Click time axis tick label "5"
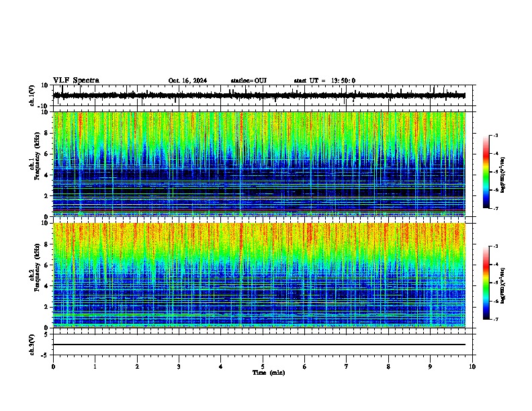The height and width of the screenshot is (411, 532). click(263, 367)
